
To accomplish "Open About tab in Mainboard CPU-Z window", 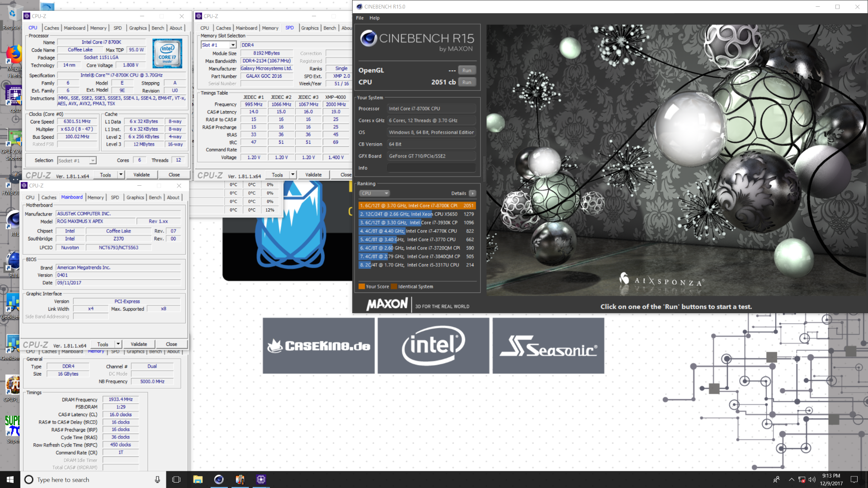I will pos(173,197).
